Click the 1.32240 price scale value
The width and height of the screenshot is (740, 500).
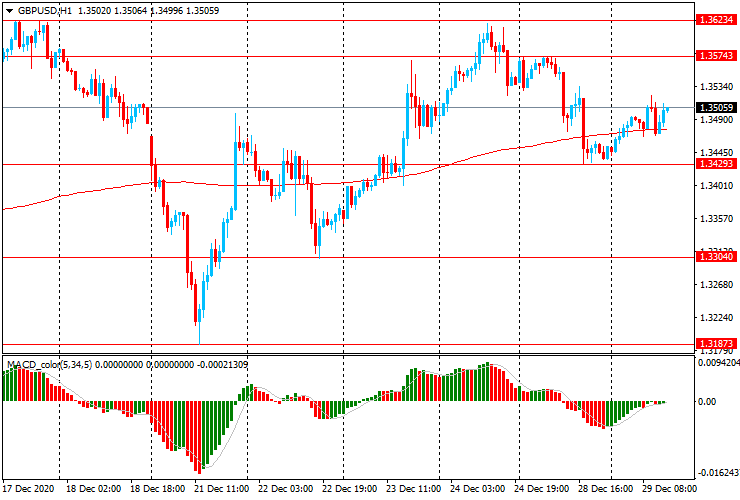pos(717,318)
